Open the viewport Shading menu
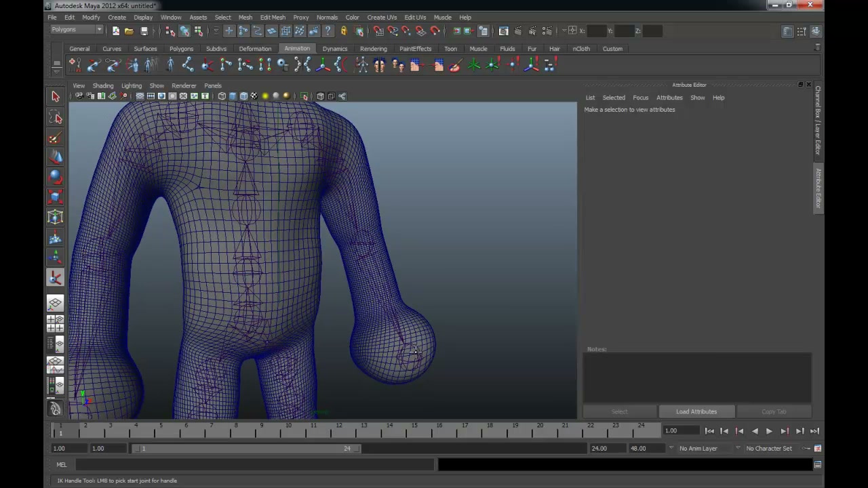This screenshot has width=868, height=488. [x=103, y=86]
